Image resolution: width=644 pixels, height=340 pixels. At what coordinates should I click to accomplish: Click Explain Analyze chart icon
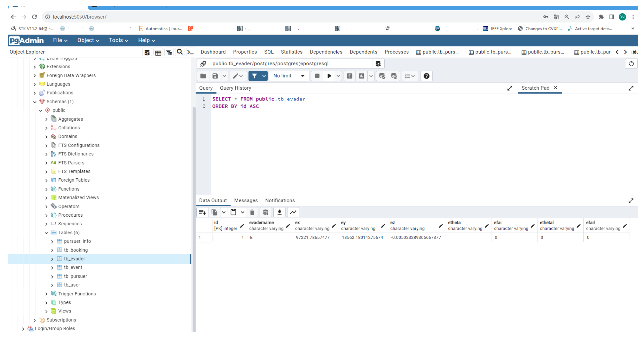coord(361,76)
